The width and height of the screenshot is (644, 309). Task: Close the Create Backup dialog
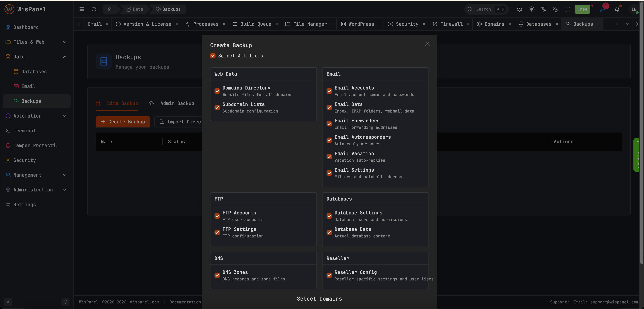427,44
